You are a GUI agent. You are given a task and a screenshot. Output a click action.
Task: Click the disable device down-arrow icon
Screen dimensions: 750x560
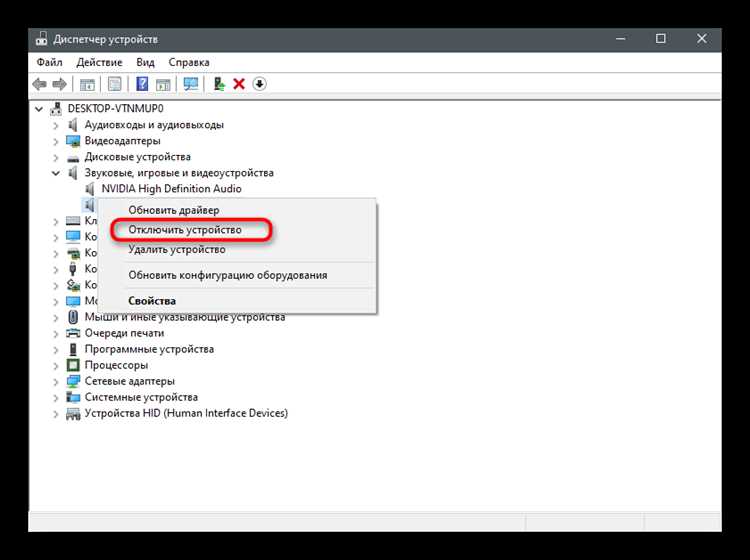point(259,84)
